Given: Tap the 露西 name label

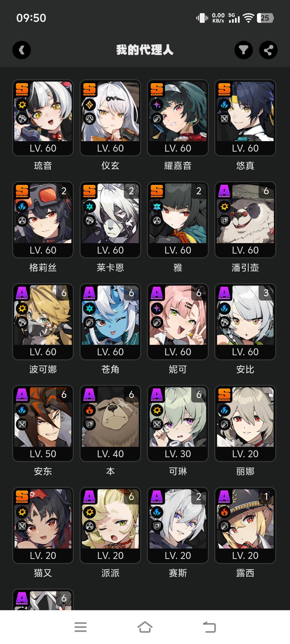Looking at the screenshot, I should click(245, 573).
